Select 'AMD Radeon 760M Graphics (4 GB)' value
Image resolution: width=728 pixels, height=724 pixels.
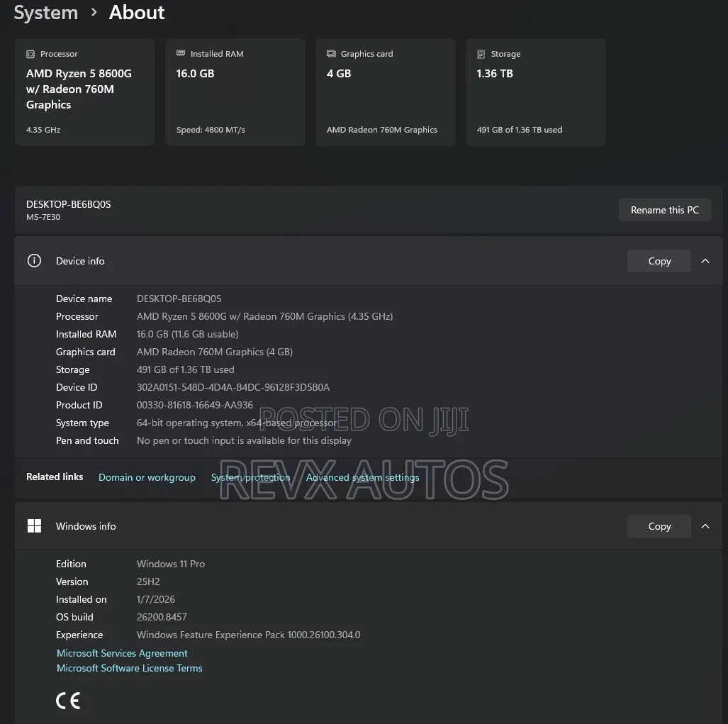click(x=215, y=352)
